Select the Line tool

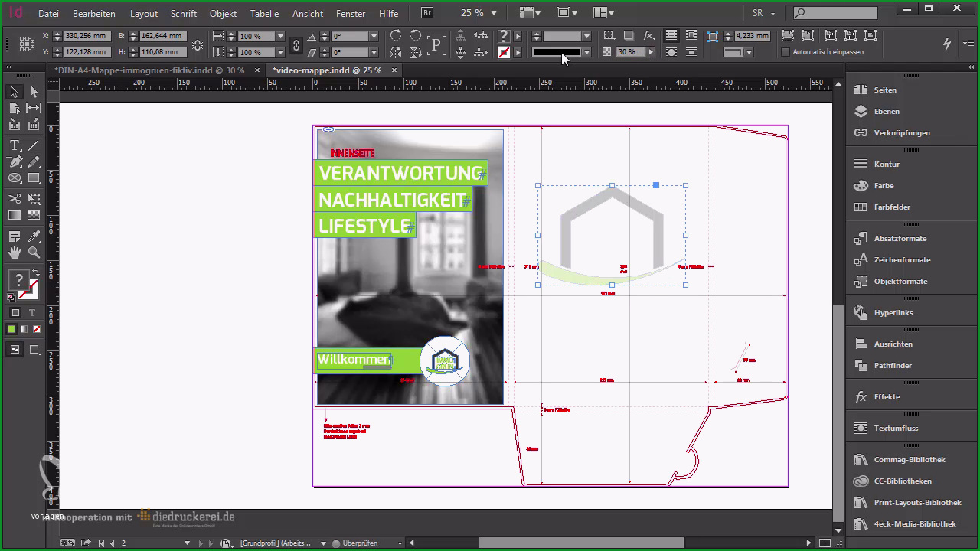pos(34,145)
